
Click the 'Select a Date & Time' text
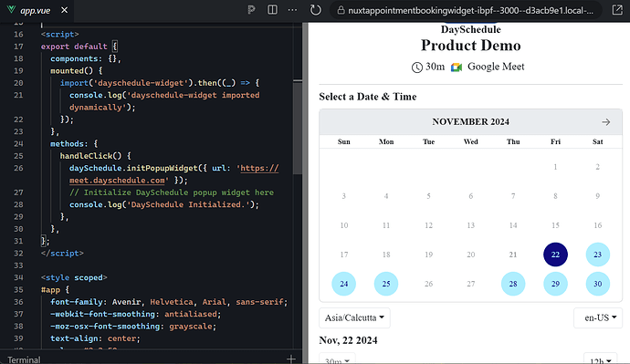coord(368,97)
